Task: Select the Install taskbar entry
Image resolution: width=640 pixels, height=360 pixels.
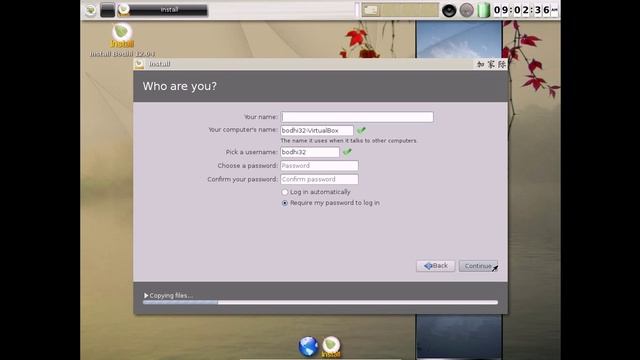Action: [x=162, y=10]
